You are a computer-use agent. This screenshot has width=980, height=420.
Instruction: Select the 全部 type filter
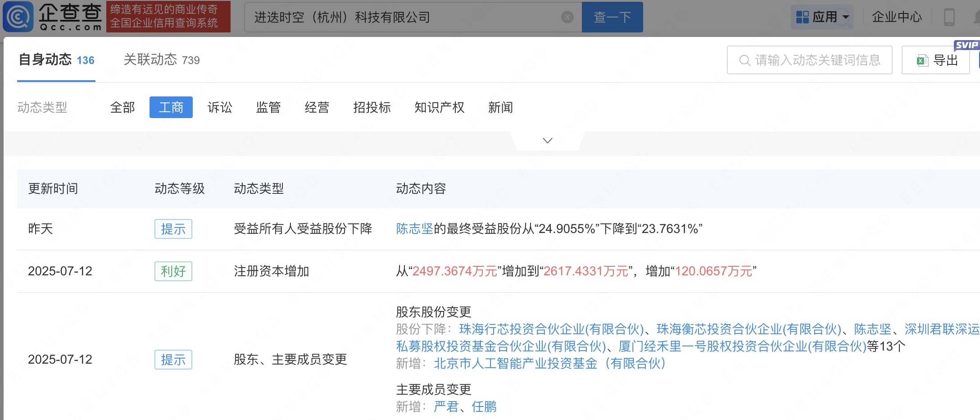pyautogui.click(x=122, y=107)
